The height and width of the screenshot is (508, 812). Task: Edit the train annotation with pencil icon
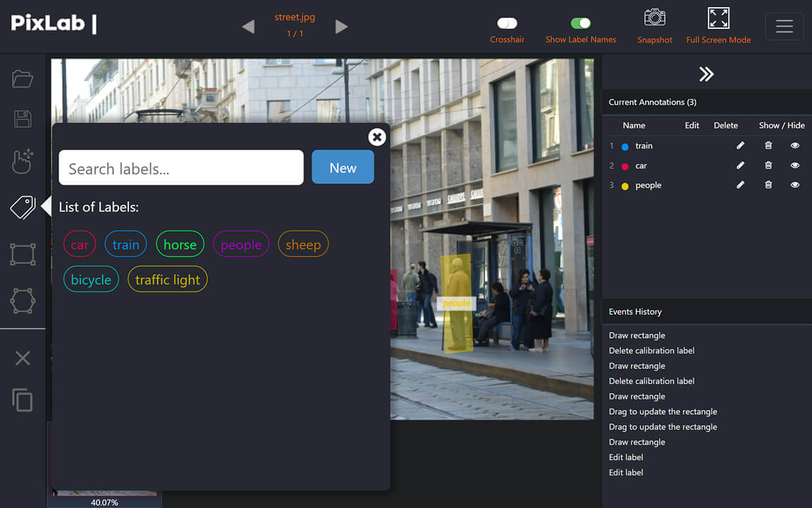(740, 145)
